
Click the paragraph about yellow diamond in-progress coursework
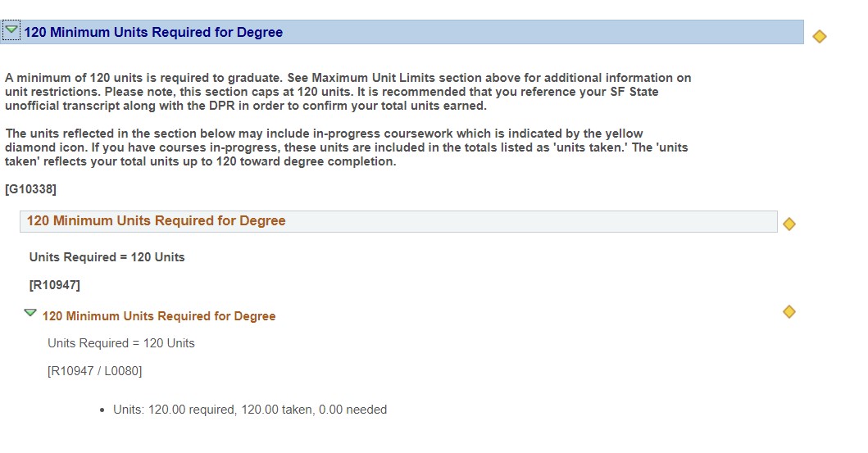click(x=347, y=147)
